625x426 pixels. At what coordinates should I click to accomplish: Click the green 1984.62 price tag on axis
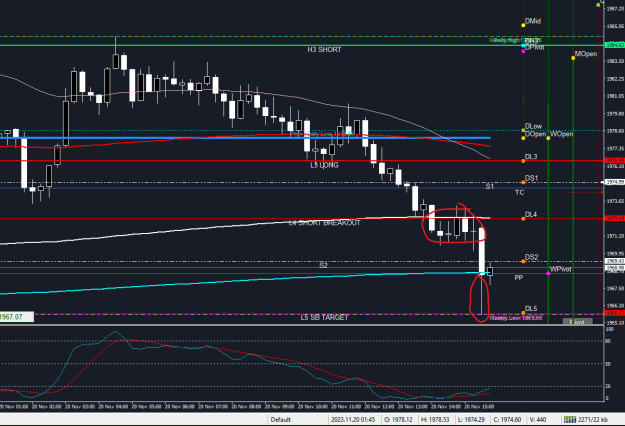pyautogui.click(x=615, y=45)
